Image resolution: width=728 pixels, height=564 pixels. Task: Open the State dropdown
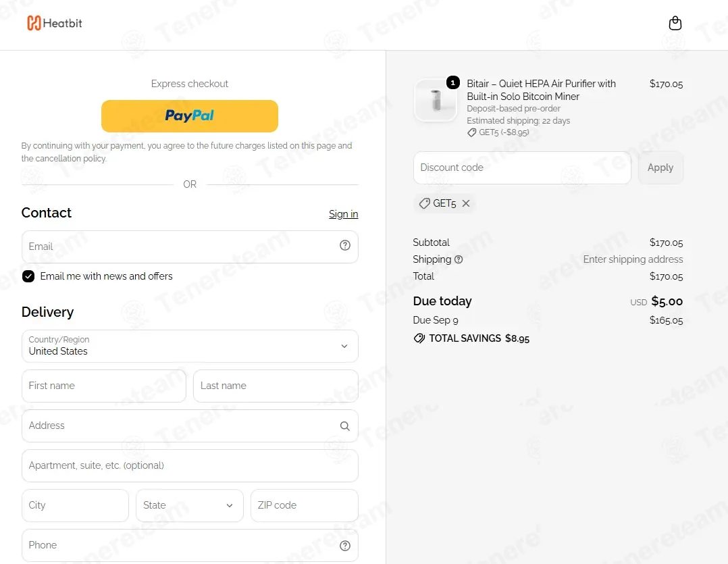[189, 505]
